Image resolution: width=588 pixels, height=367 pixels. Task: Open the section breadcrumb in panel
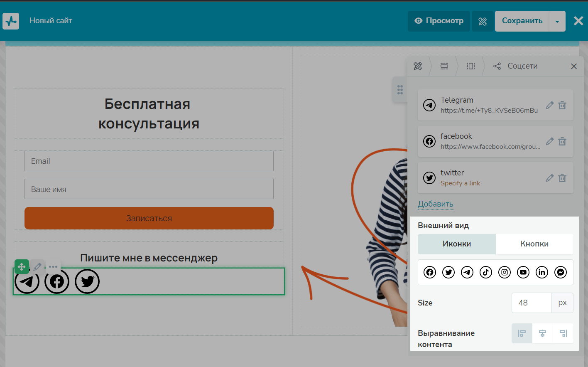(x=444, y=66)
